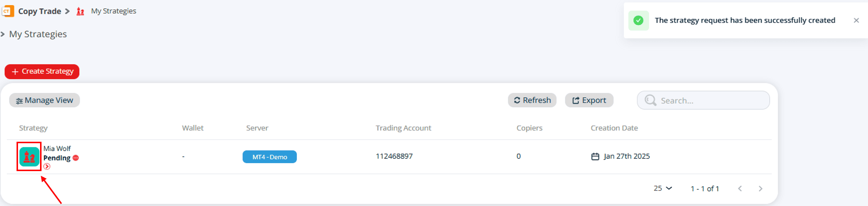Viewport: 868px width, 206px height.
Task: Click the calendar icon beside Jan 27th 2025
Action: click(x=595, y=156)
